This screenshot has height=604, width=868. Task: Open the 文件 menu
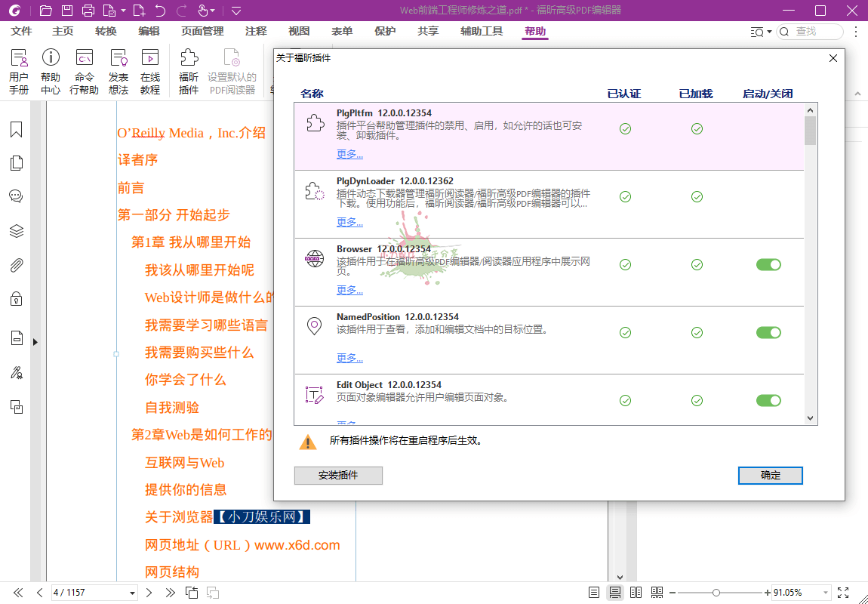[x=22, y=32]
